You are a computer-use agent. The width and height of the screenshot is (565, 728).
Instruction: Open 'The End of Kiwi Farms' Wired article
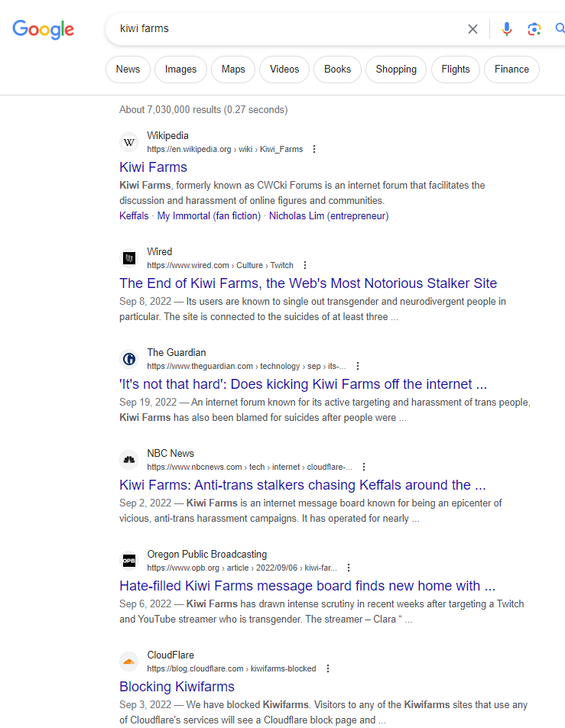pyautogui.click(x=308, y=283)
